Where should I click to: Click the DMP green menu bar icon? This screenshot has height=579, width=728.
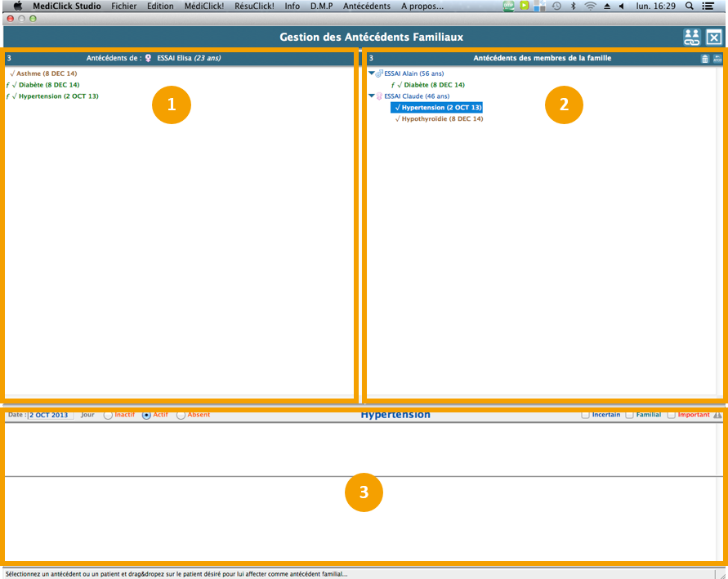[508, 6]
